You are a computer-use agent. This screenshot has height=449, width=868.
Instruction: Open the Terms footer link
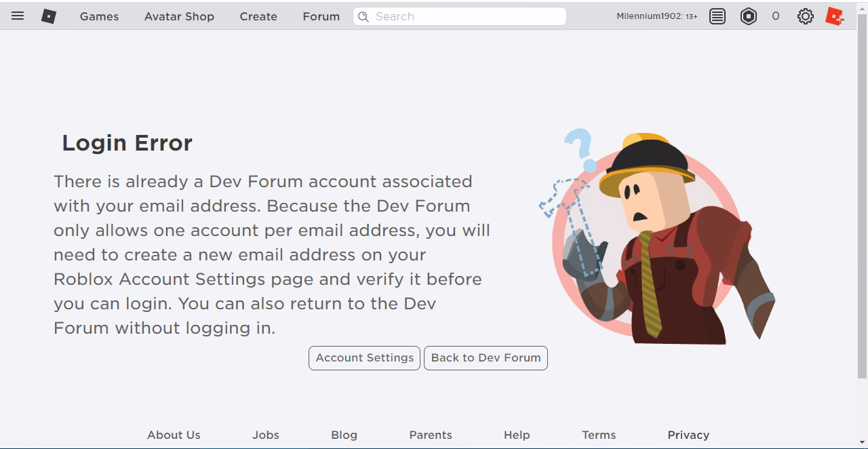599,435
